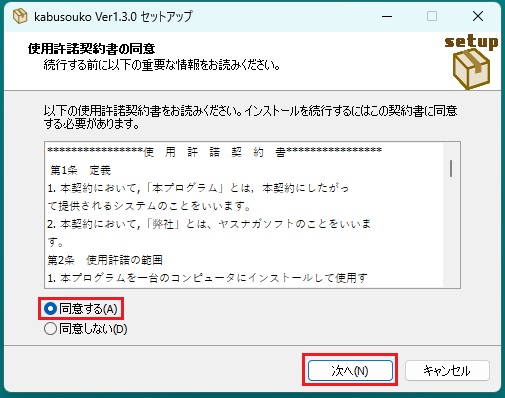The height and width of the screenshot is (398, 505).
Task: Minimize the setup window
Action: (x=387, y=16)
